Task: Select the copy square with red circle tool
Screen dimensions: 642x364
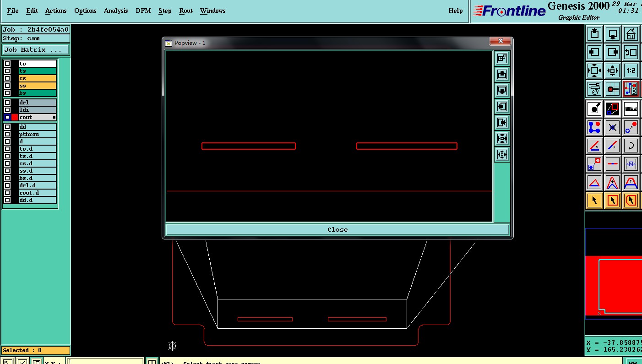Action: point(594,164)
